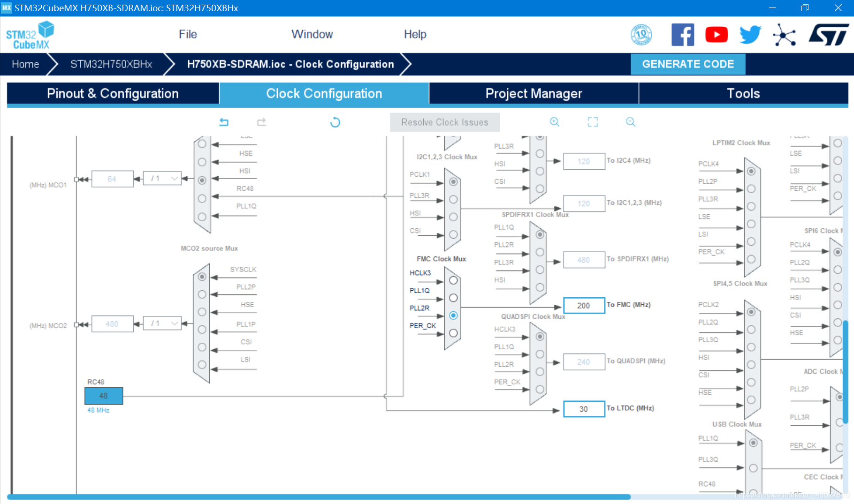The width and height of the screenshot is (854, 504).
Task: Select PCLK1 in I2C1,2,3 Clock Mux
Action: coord(453,182)
